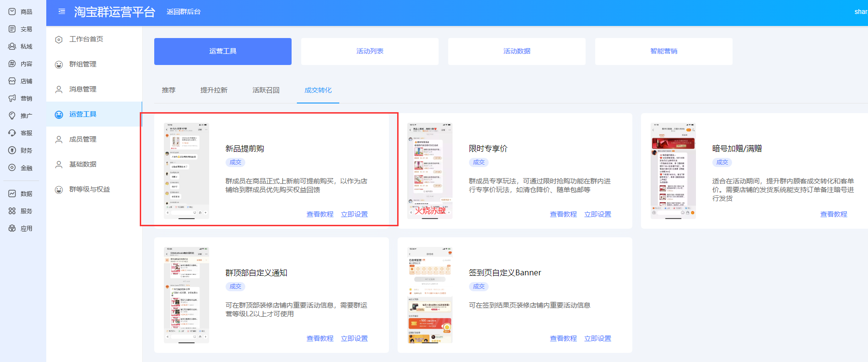This screenshot has width=868, height=362.
Task: Open the 群顶部自定义通知 preview thumbnail
Action: tap(187, 295)
